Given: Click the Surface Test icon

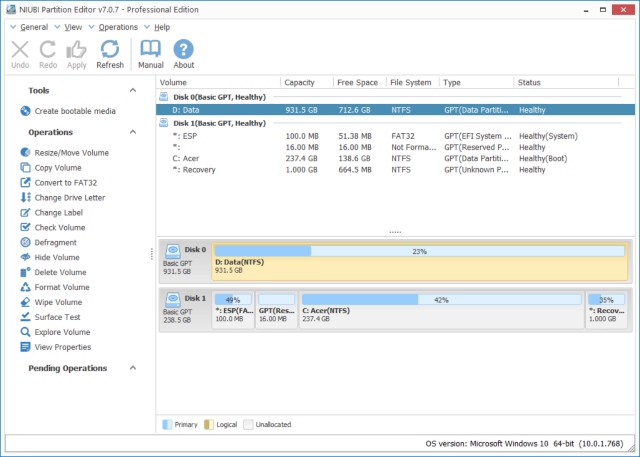Looking at the screenshot, I should coord(25,317).
